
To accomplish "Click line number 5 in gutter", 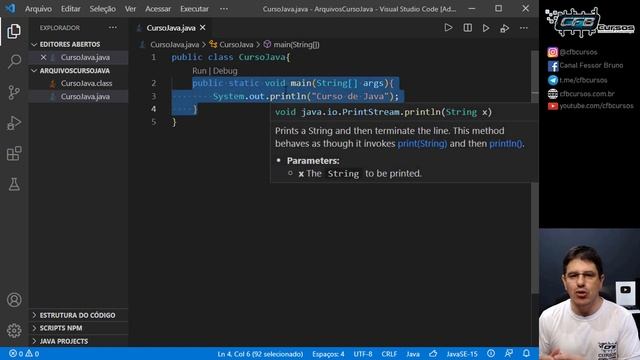I will pos(153,122).
